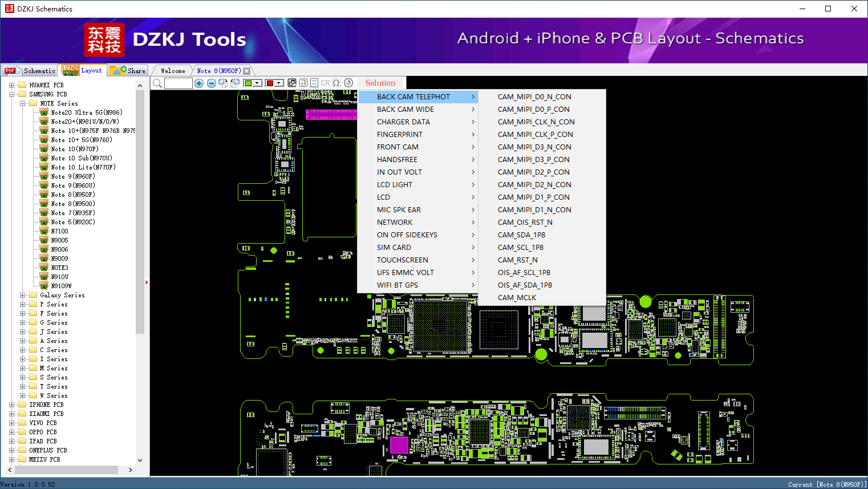
Task: Expand the IPHONE PCB tree node
Action: tap(12, 405)
